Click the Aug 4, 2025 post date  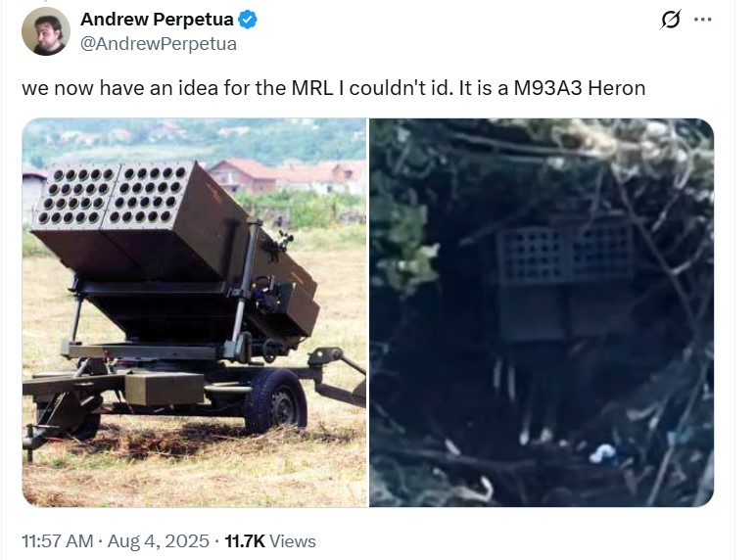[x=158, y=540]
